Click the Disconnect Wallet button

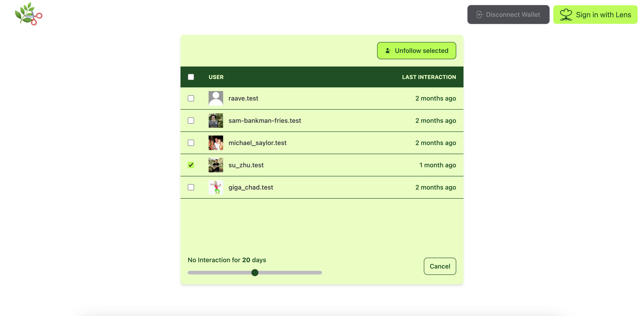[x=508, y=15]
